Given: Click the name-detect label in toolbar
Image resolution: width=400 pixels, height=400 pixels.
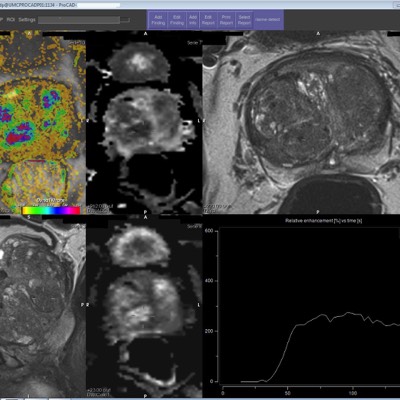Looking at the screenshot, I should 267,20.
